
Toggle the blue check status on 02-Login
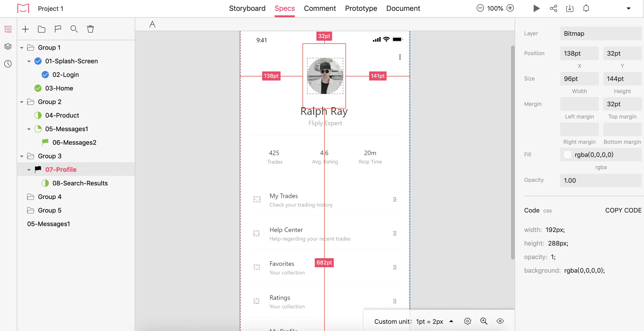pyautogui.click(x=45, y=75)
